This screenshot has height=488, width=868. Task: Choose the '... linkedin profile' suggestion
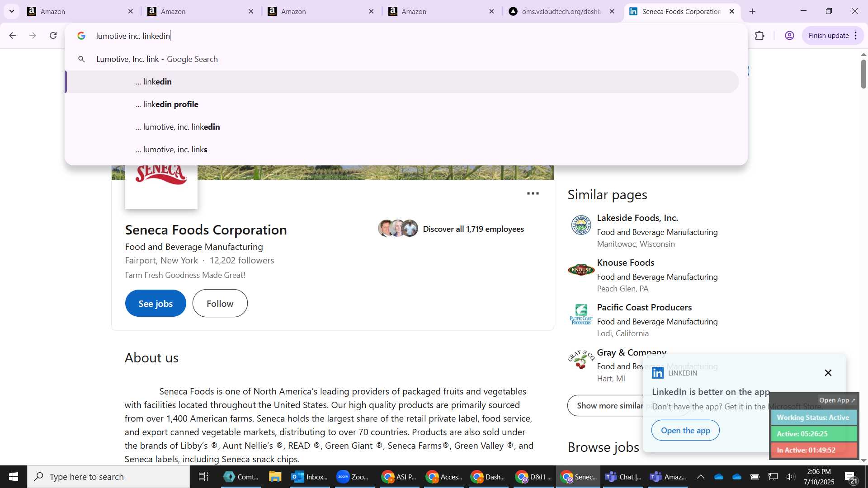(x=401, y=104)
